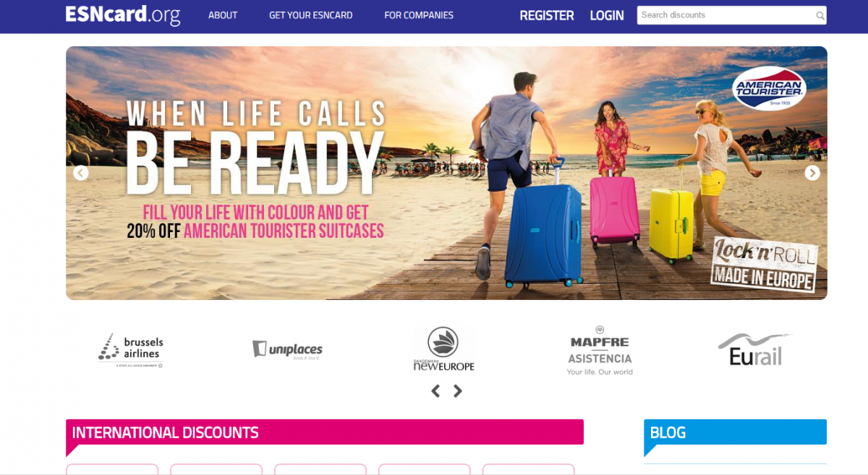Viewport: 868px width, 475px height.
Task: Click the LOGIN link
Action: (607, 15)
